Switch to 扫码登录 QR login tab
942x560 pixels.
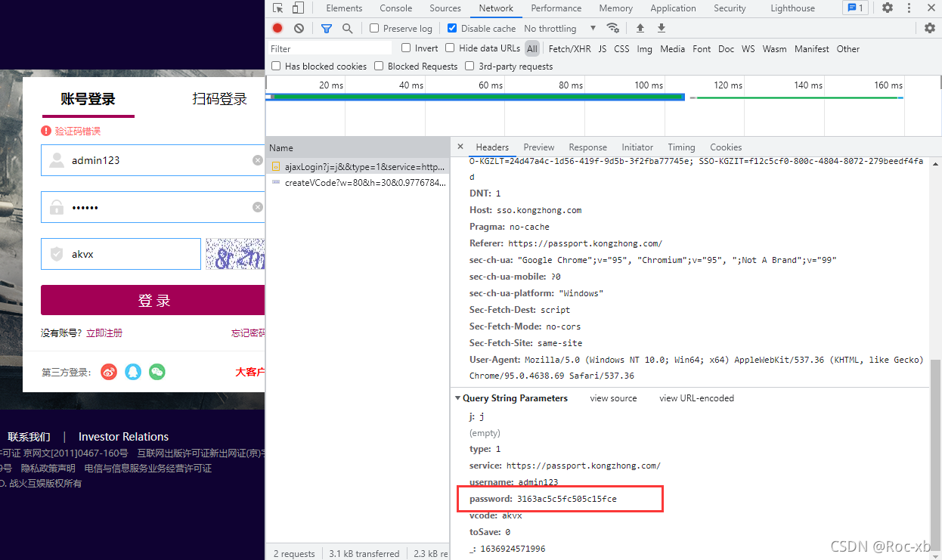point(219,99)
